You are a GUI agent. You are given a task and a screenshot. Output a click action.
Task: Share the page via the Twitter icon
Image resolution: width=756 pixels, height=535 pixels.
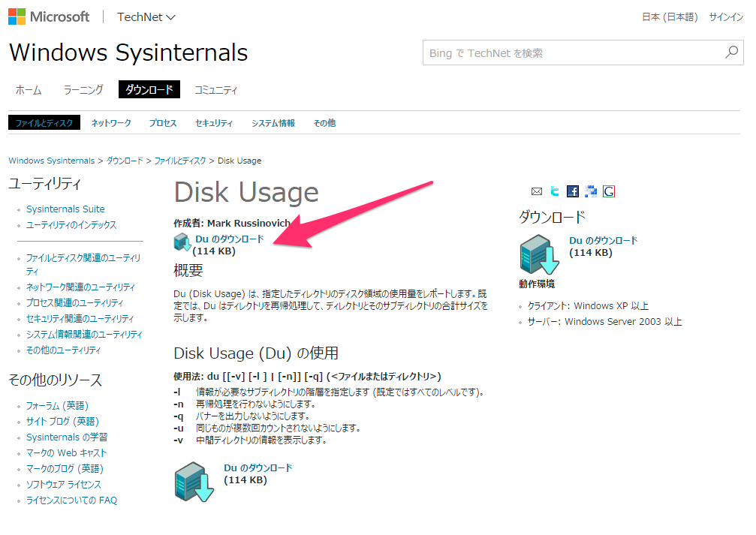(x=555, y=191)
